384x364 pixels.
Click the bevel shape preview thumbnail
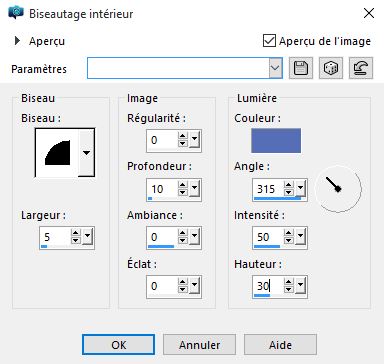point(57,153)
